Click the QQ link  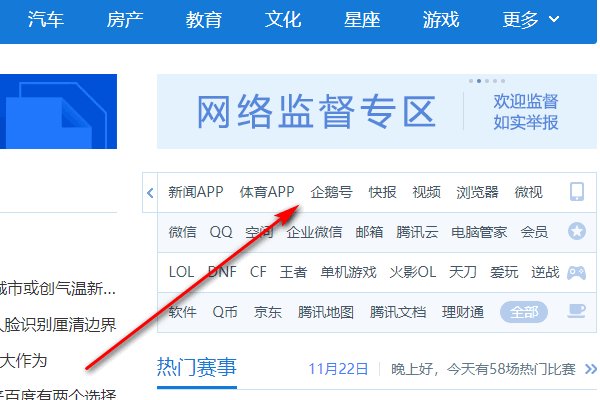coord(221,232)
